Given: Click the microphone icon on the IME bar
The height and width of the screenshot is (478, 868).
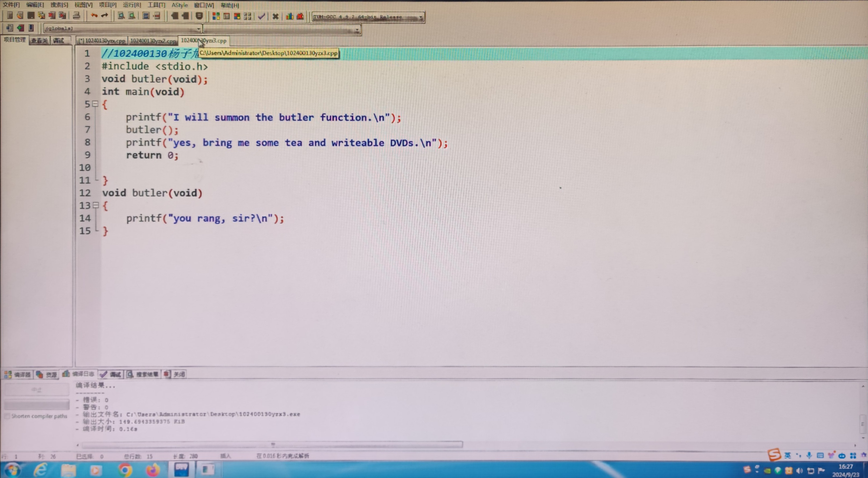Looking at the screenshot, I should 809,455.
